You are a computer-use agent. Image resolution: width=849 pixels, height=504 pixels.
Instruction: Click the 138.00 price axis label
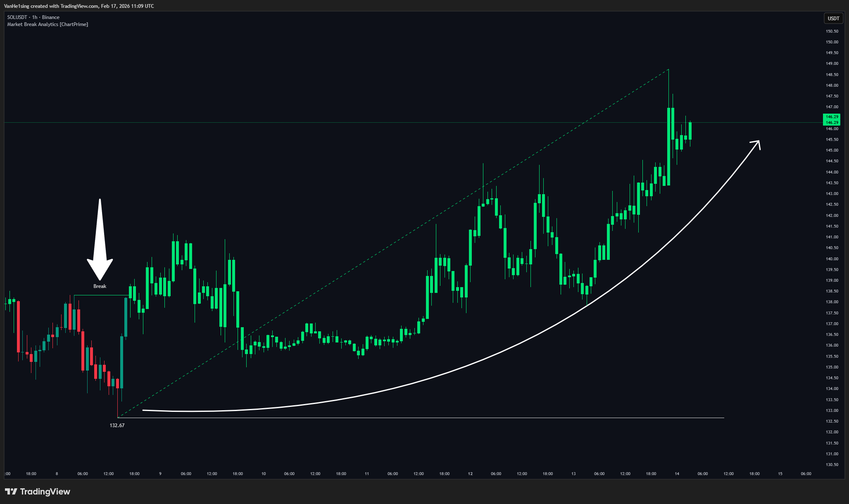pyautogui.click(x=832, y=302)
